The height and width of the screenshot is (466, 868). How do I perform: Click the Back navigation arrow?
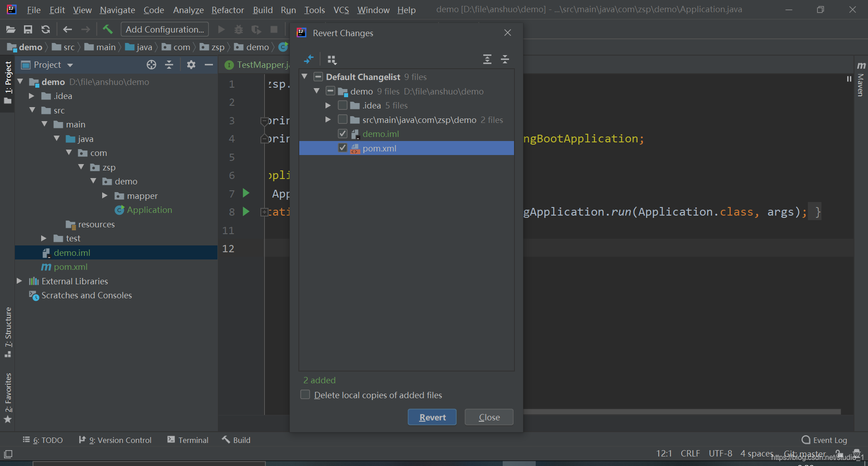pos(67,29)
